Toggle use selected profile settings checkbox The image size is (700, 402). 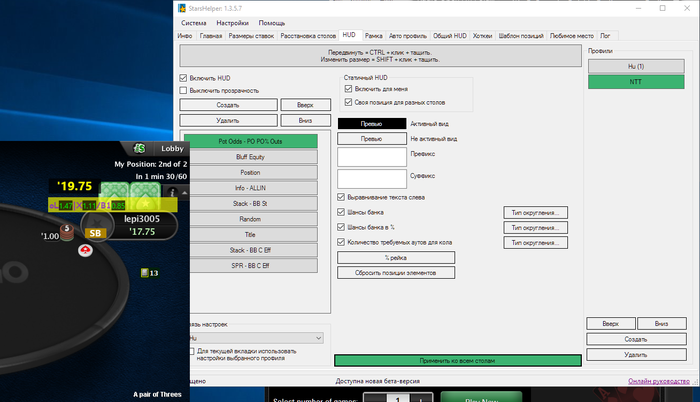tap(192, 352)
